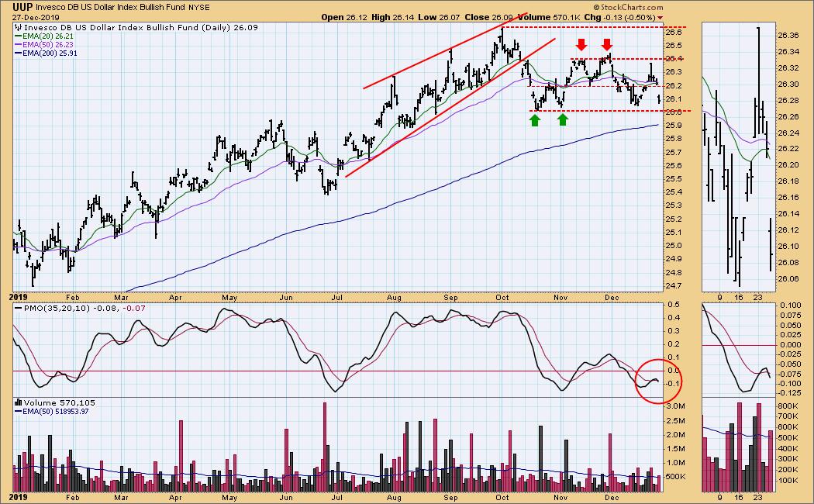Open the StockCharts.com copyright link
The image size is (814, 504).
(x=628, y=7)
